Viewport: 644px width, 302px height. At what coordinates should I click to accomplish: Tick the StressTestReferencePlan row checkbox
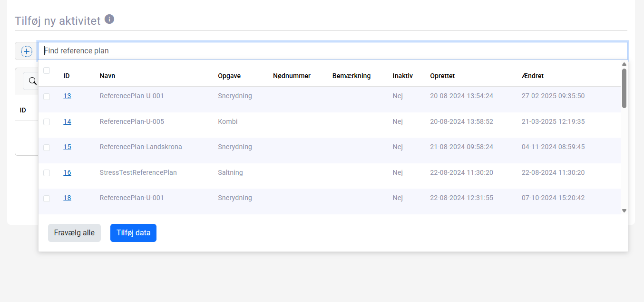[x=47, y=173]
